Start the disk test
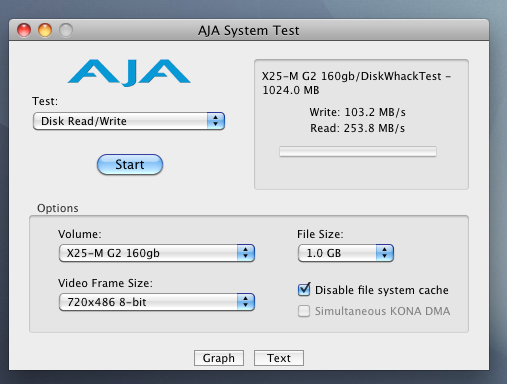The image size is (507, 384). 130,165
